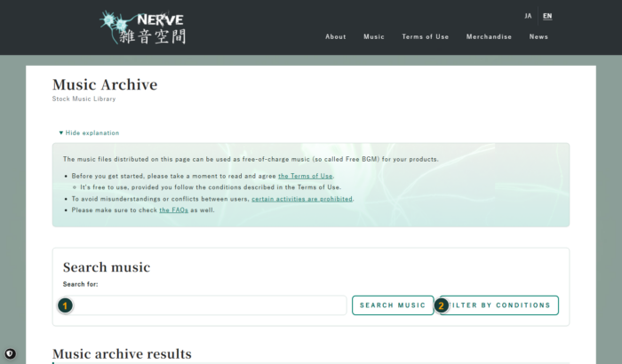The height and width of the screenshot is (364, 622).
Task: Visit the FAQs link
Action: pos(174,210)
